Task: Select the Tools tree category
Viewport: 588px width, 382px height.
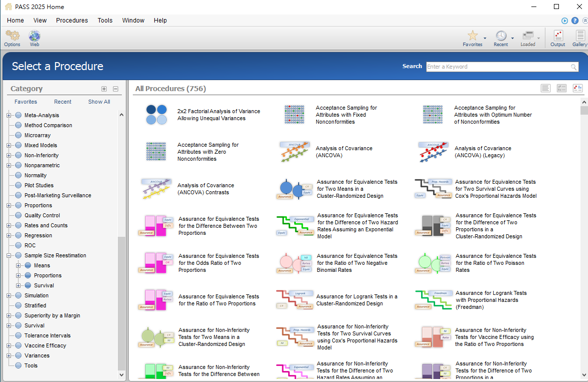Action: coord(31,365)
